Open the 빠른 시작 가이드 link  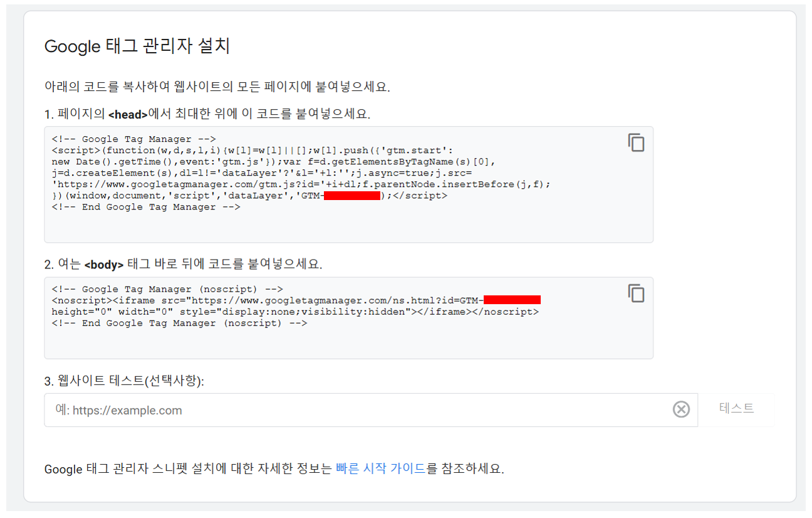[380, 468]
